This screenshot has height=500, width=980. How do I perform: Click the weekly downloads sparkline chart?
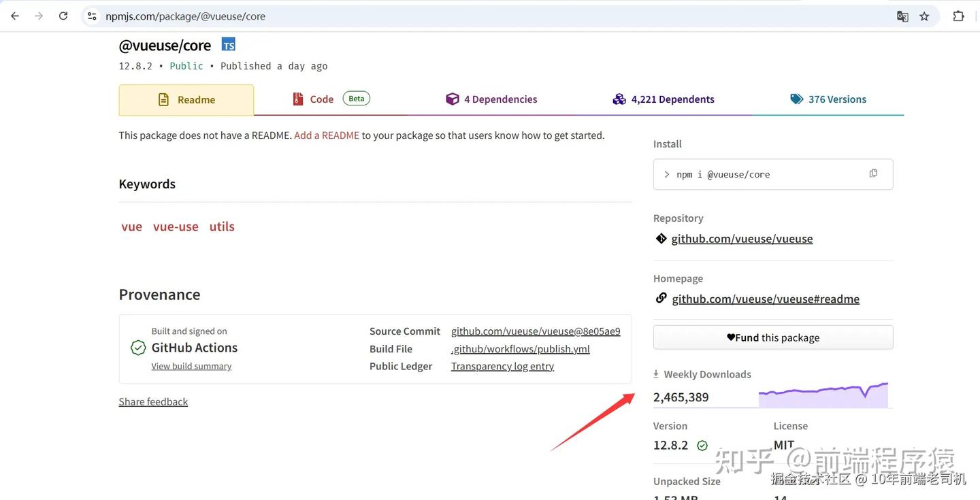pos(823,395)
